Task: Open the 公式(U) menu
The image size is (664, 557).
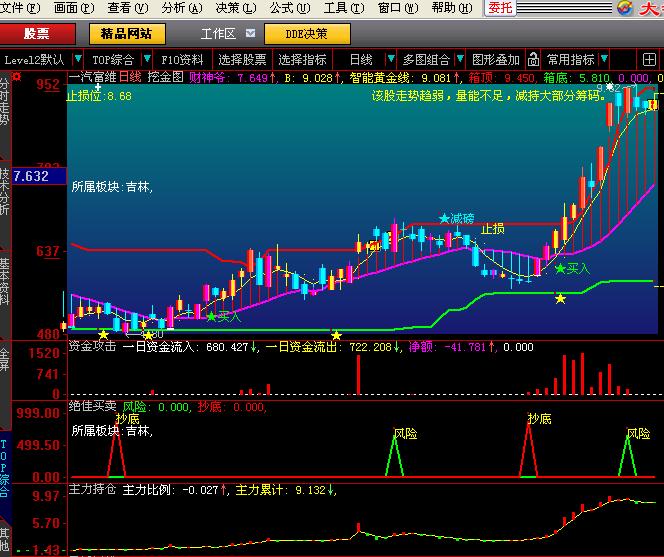Action: point(290,8)
